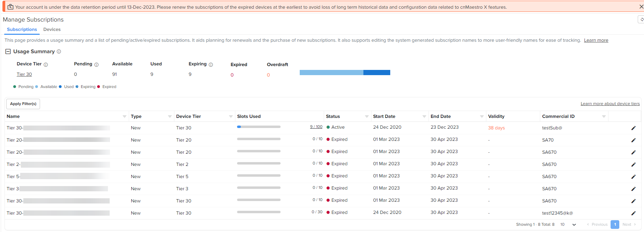Collapse the Usage Summary section

8,51
